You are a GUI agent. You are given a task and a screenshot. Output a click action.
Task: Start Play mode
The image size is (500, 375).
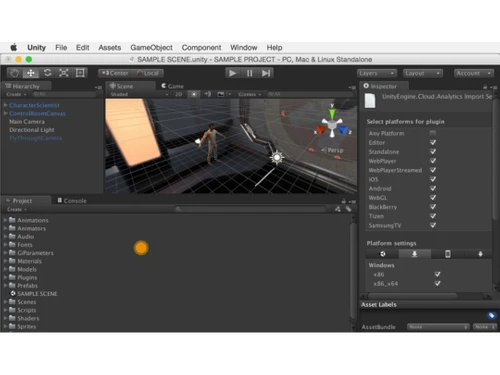click(233, 73)
